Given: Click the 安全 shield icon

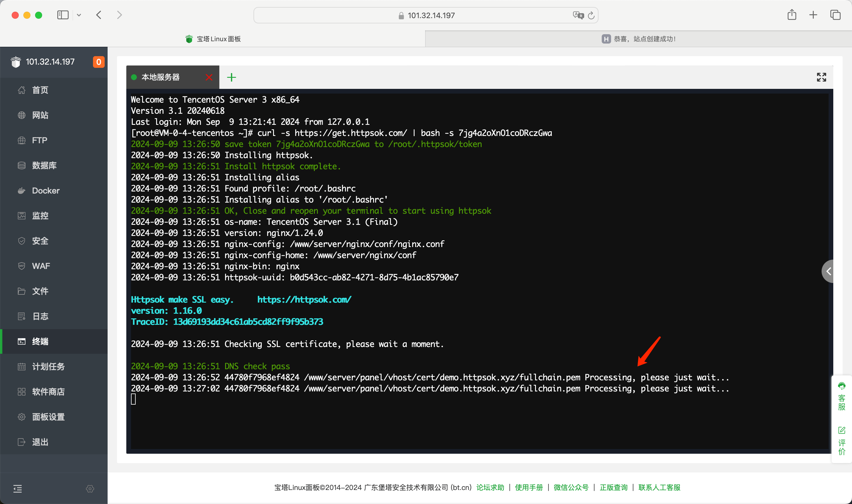Looking at the screenshot, I should pos(21,241).
